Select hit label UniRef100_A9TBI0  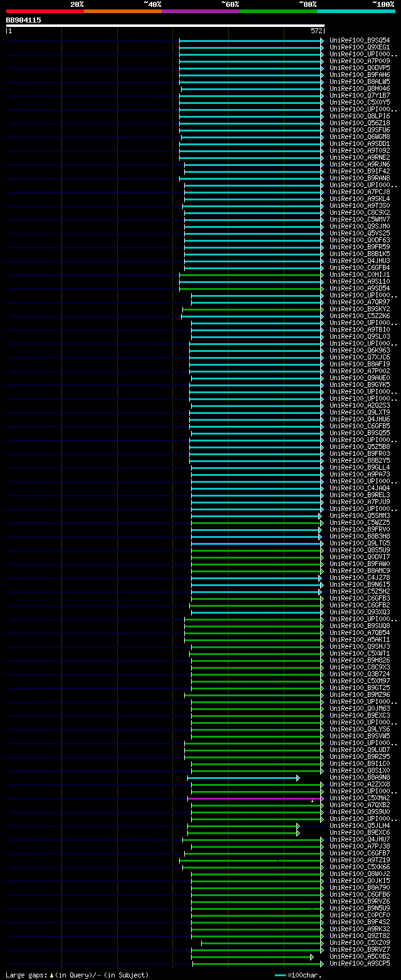(x=360, y=329)
